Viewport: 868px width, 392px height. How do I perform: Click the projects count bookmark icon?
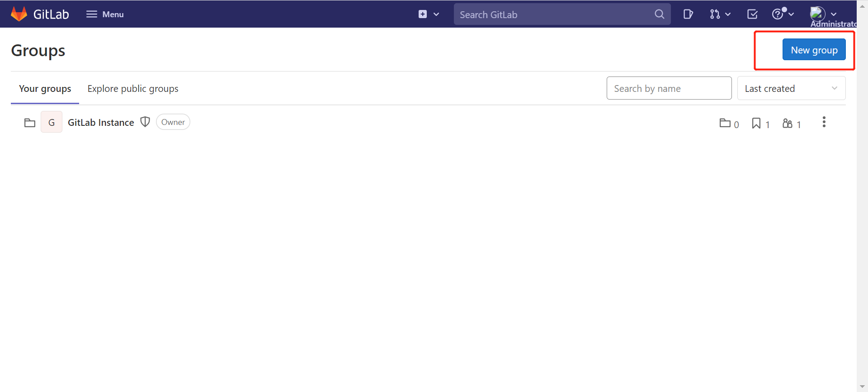click(x=756, y=123)
